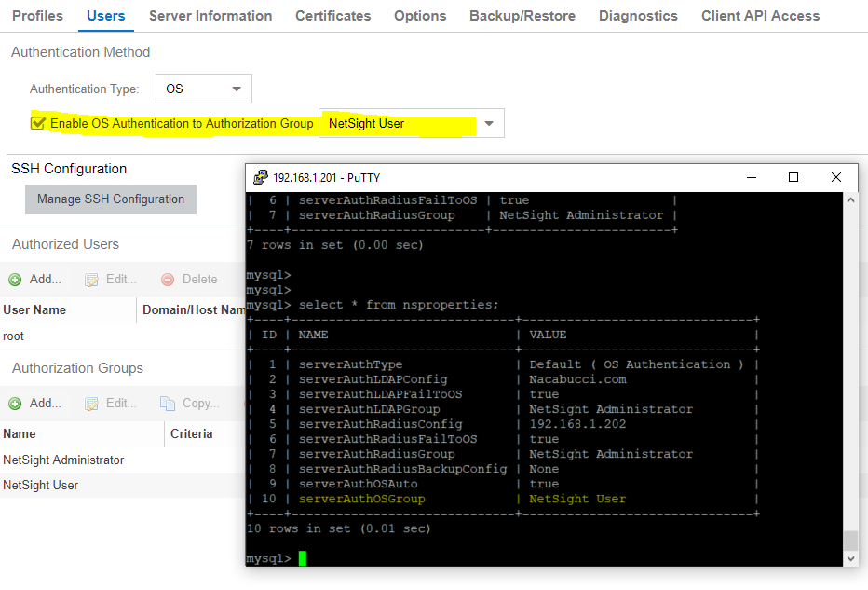The image size is (868, 590).
Task: Select the NetSight User group row
Action: (122, 486)
